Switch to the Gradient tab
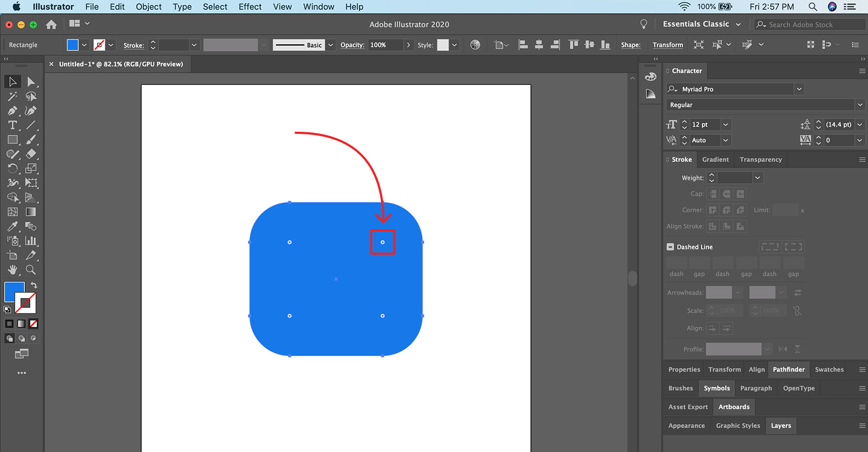Viewport: 868px width, 452px height. click(715, 159)
